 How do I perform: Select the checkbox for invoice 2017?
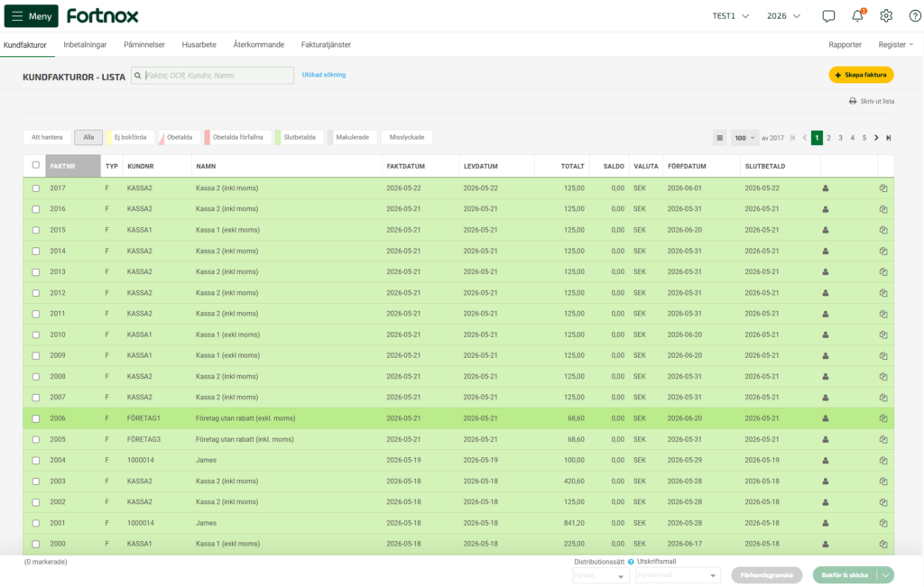(36, 188)
